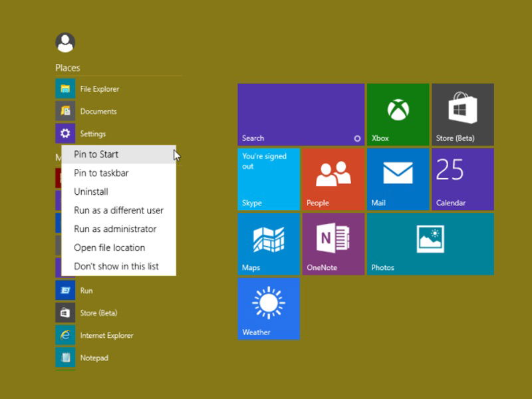Screen dimensions: 532x399
Task: Open the Notepad icon
Action: [x=65, y=358]
